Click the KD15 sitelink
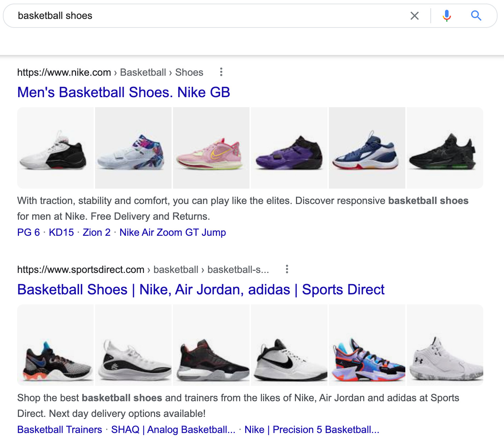This screenshot has width=504, height=443. coord(61,232)
